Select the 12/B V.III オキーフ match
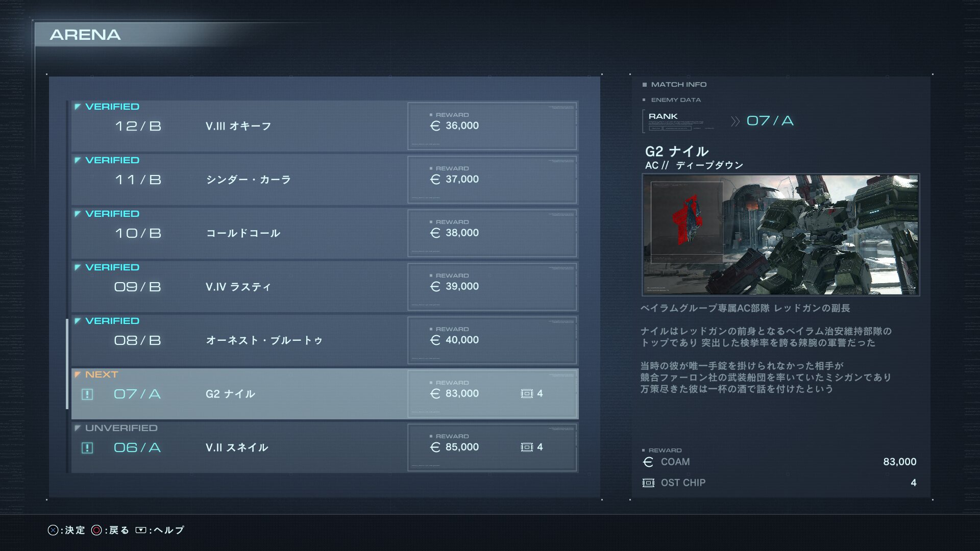980x551 pixels. tap(325, 126)
